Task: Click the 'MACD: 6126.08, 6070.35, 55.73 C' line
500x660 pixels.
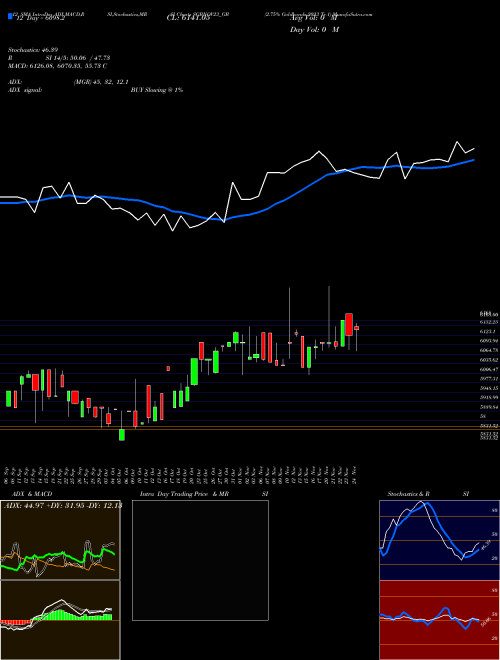Action: tap(57, 66)
